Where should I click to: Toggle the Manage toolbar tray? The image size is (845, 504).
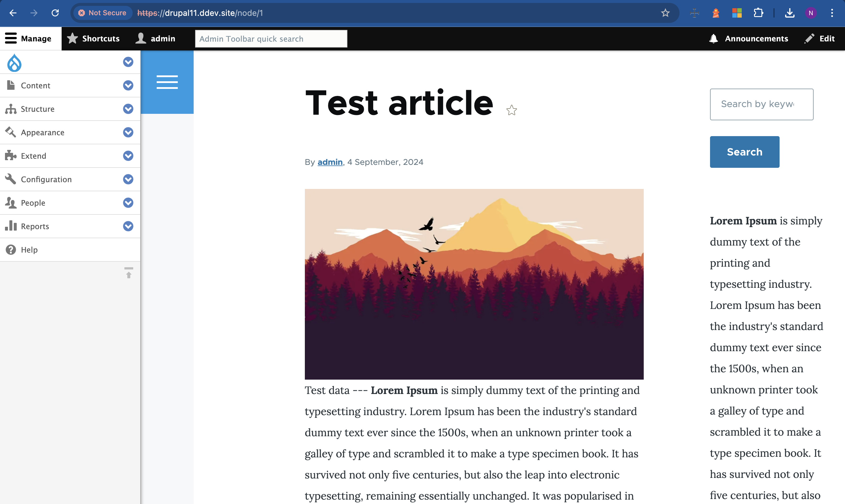[x=31, y=38]
